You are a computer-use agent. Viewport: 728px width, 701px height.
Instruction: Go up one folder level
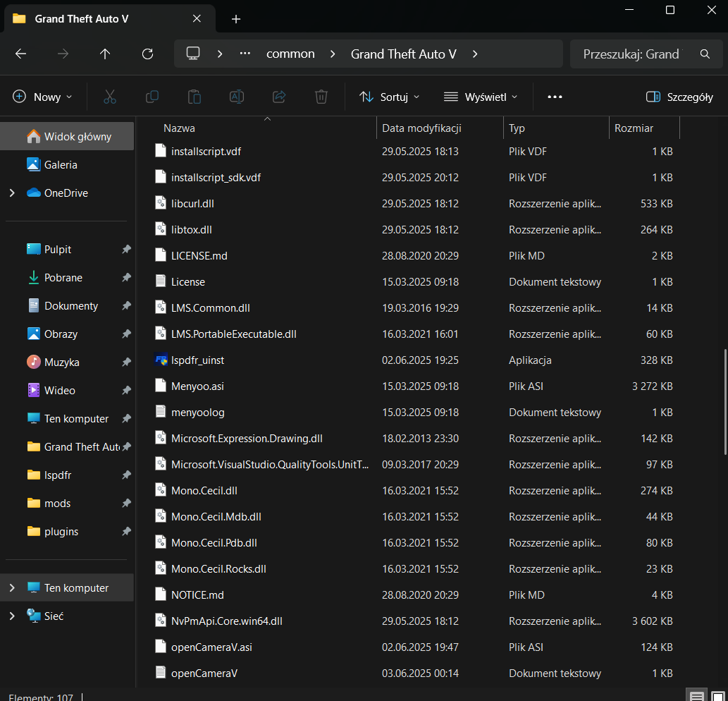click(105, 54)
